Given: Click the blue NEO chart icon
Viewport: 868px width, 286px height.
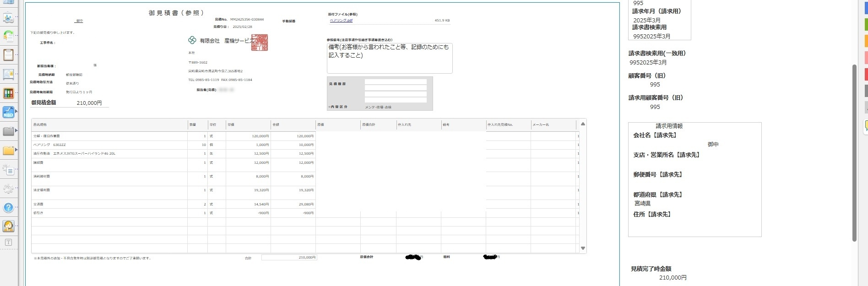Looking at the screenshot, I should pyautogui.click(x=8, y=112).
